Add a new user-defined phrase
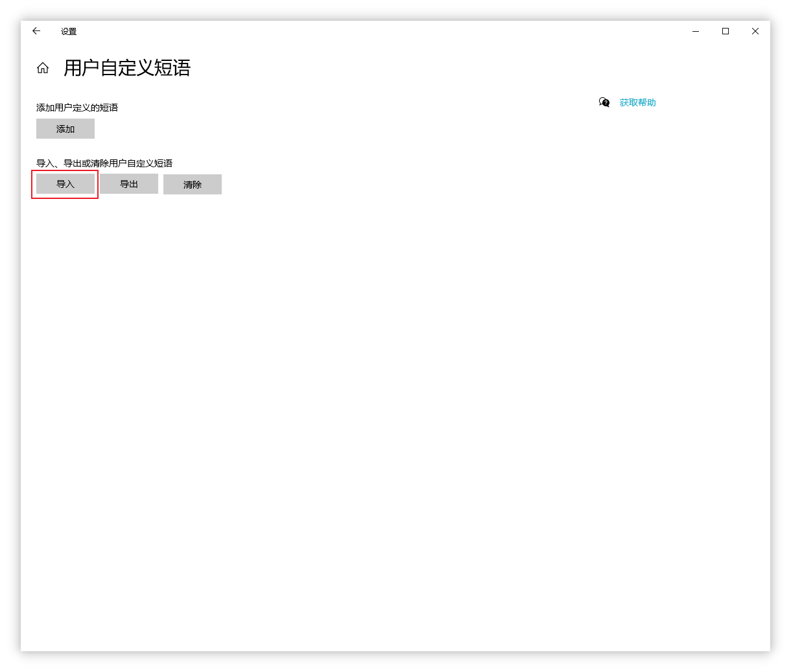This screenshot has width=791, height=672. click(65, 129)
